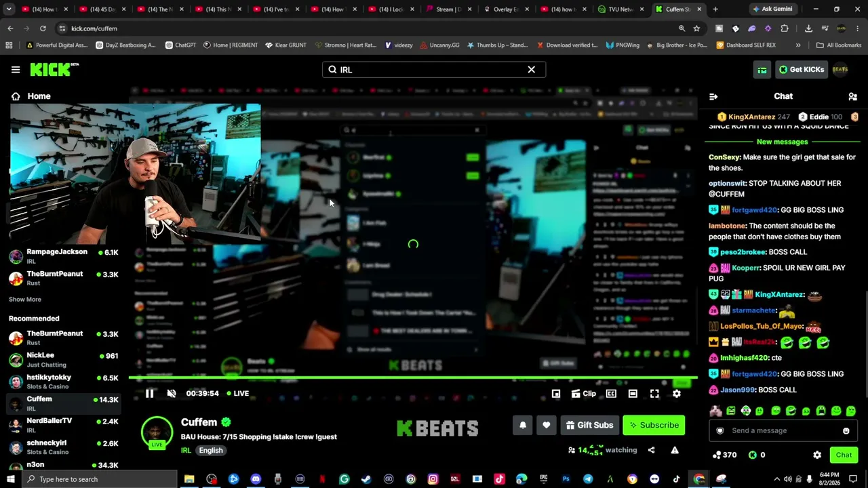Screen dimensions: 868x488
Task: Enable mini player mode
Action: (556, 393)
